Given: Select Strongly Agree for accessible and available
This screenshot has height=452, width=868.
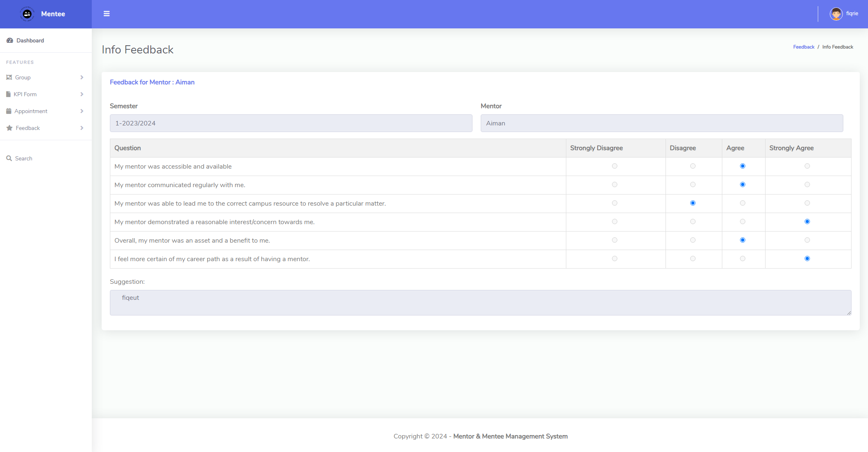Looking at the screenshot, I should [807, 166].
